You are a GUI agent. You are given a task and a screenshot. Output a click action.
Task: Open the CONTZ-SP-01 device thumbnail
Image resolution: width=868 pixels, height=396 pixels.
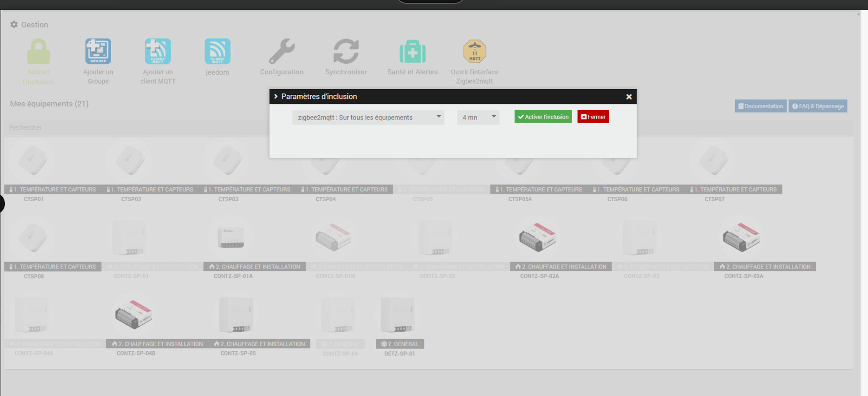click(129, 237)
